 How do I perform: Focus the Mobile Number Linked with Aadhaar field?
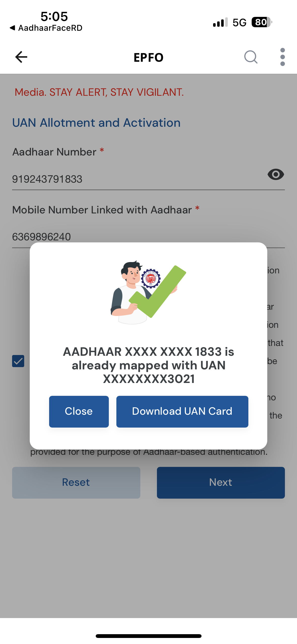tap(148, 237)
